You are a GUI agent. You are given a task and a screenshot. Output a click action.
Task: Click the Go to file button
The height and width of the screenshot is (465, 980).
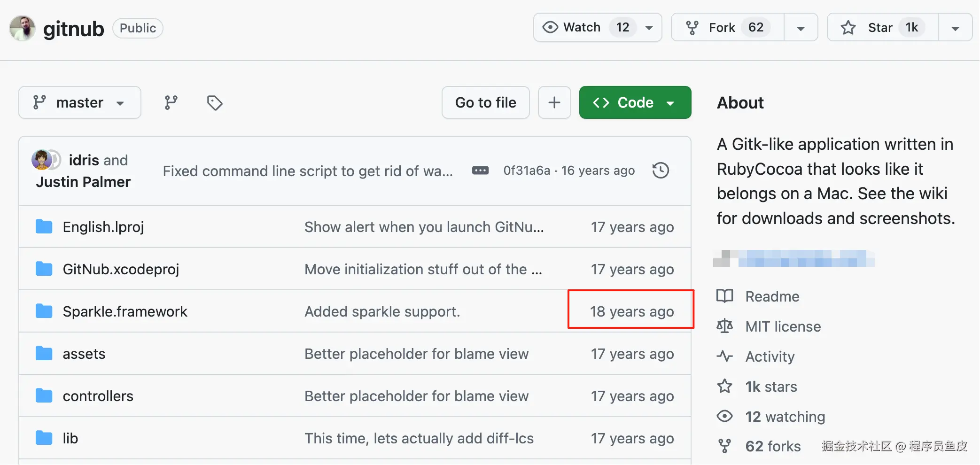click(485, 102)
